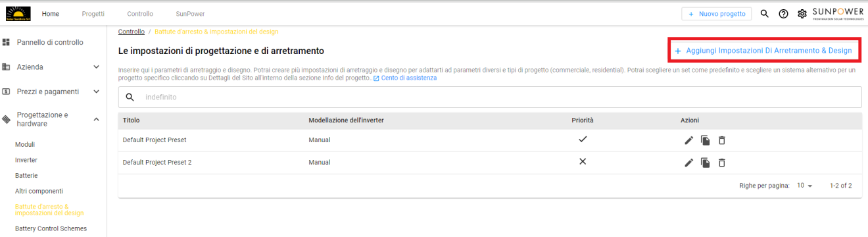This screenshot has width=868, height=237.
Task: Delete Default Project Preset 2 with trash icon
Action: pyautogui.click(x=721, y=163)
